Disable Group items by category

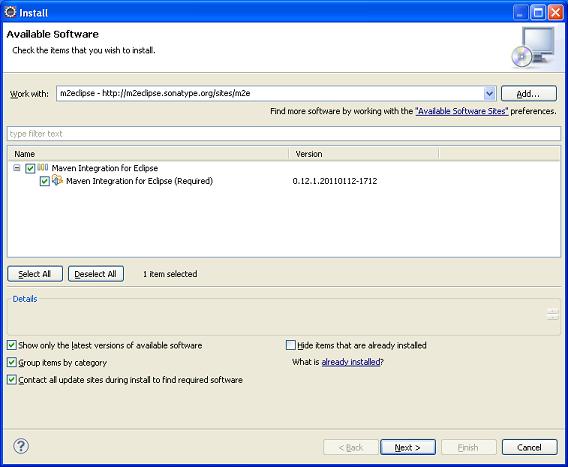tap(12, 362)
